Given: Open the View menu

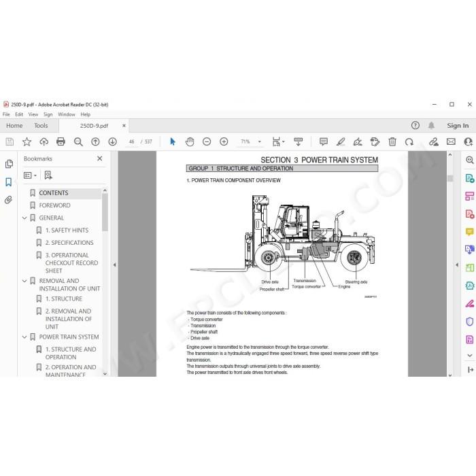Looking at the screenshot, I should 33,114.
